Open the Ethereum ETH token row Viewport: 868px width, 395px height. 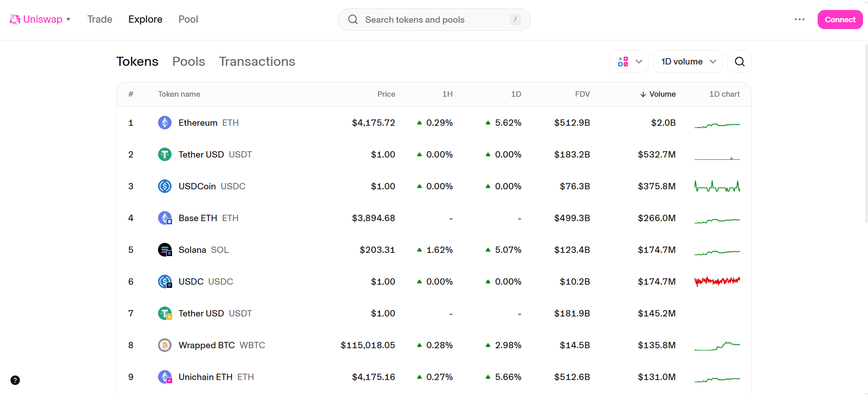click(x=434, y=123)
